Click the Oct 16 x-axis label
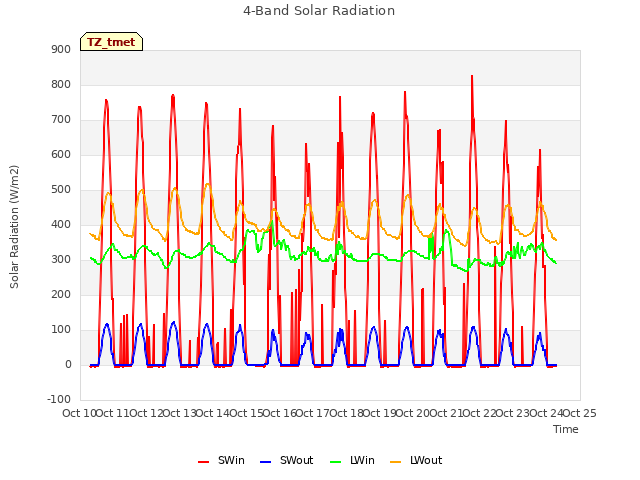Image resolution: width=640 pixels, height=480 pixels. (x=279, y=413)
